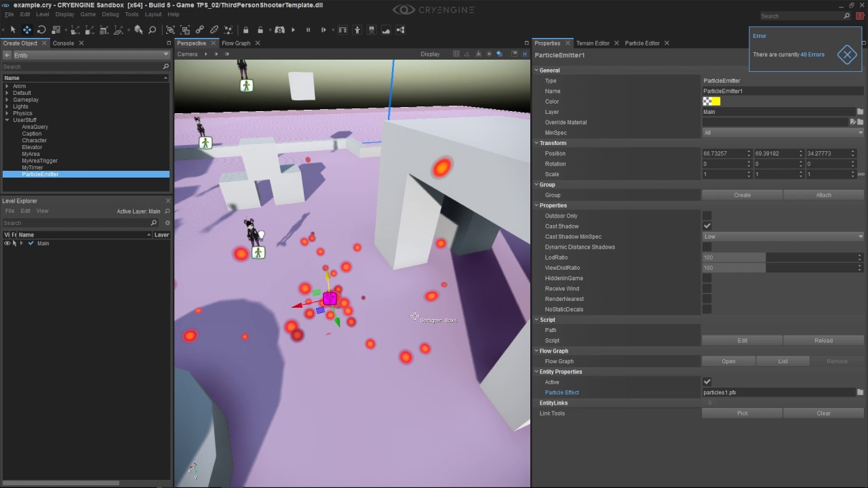
Task: Open Level Explorer settings gear
Action: coord(167,223)
